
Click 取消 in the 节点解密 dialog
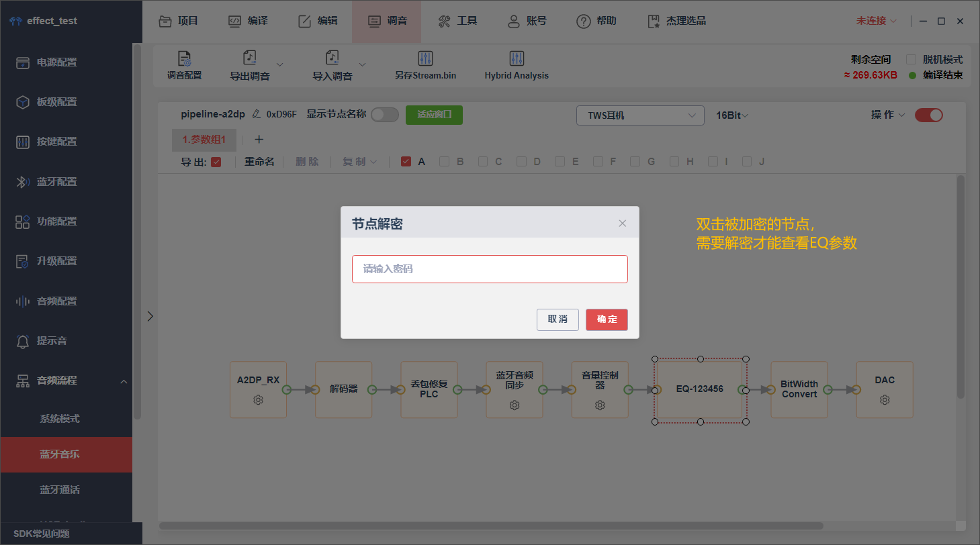click(558, 319)
